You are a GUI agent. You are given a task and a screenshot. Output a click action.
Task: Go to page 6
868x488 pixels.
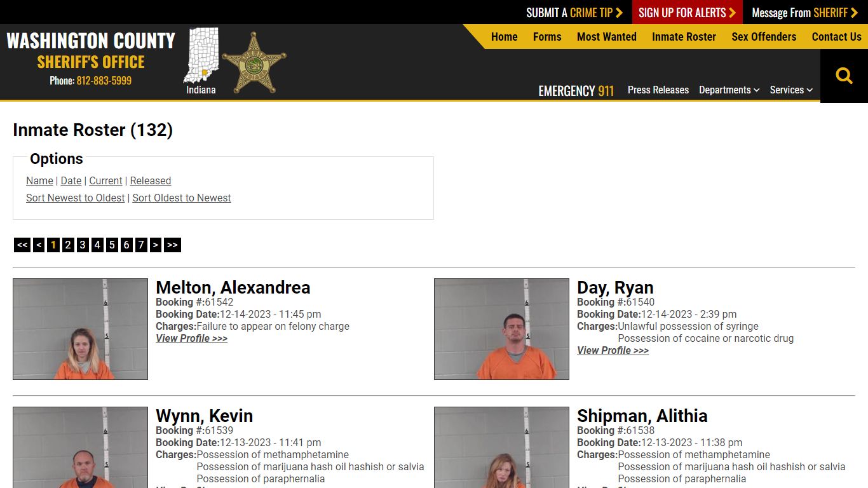point(126,245)
